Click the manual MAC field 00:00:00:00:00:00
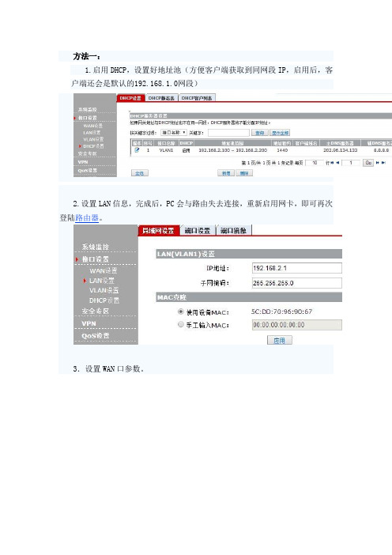The width and height of the screenshot is (392, 555). click(297, 325)
